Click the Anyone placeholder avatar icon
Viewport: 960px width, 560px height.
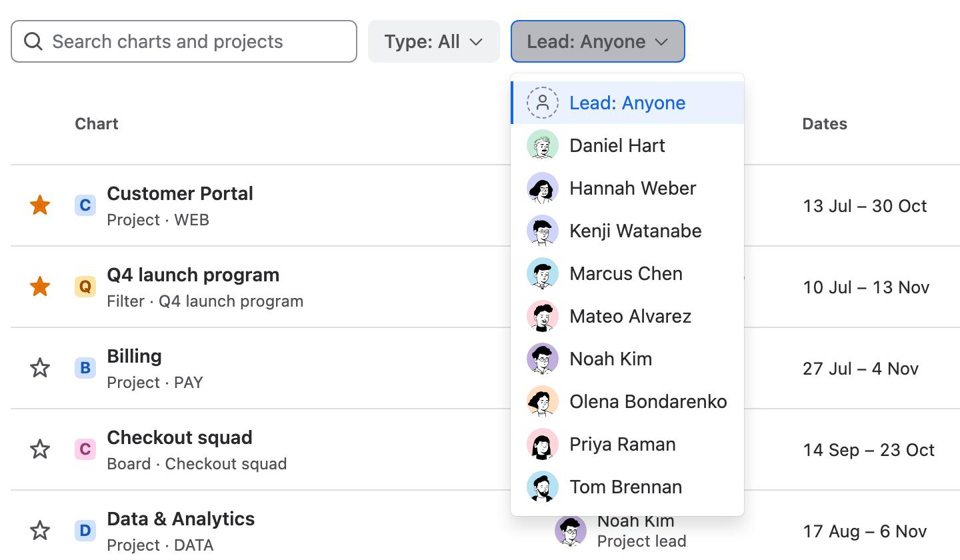click(x=543, y=103)
